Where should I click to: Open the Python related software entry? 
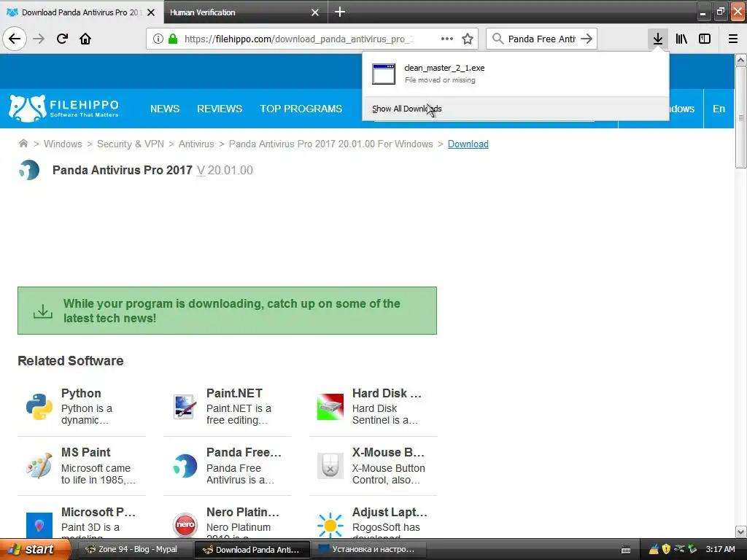pos(82,407)
